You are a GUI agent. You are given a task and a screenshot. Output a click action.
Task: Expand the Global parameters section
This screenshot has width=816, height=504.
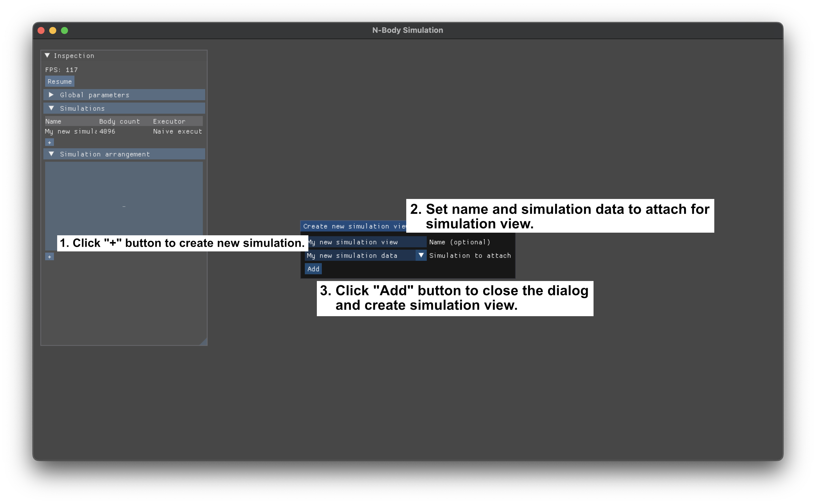tap(51, 95)
